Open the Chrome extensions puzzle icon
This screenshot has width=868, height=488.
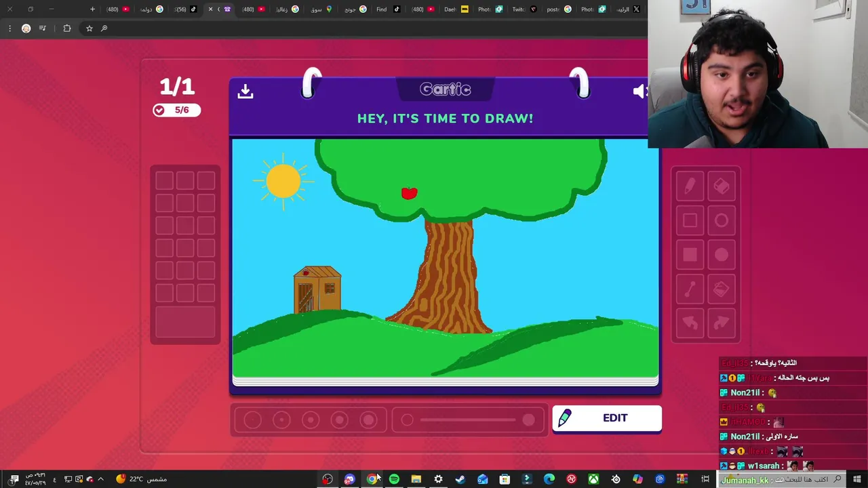click(66, 28)
